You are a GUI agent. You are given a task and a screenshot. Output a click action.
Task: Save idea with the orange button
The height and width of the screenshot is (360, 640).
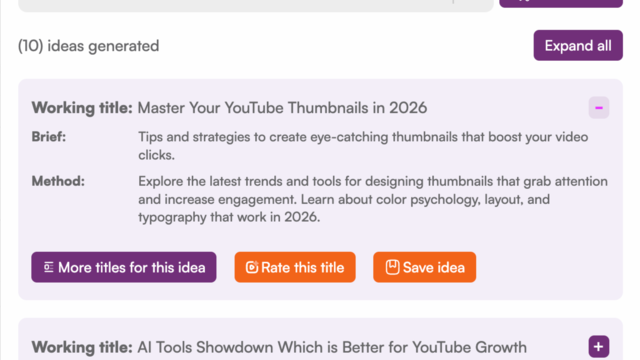[424, 267]
